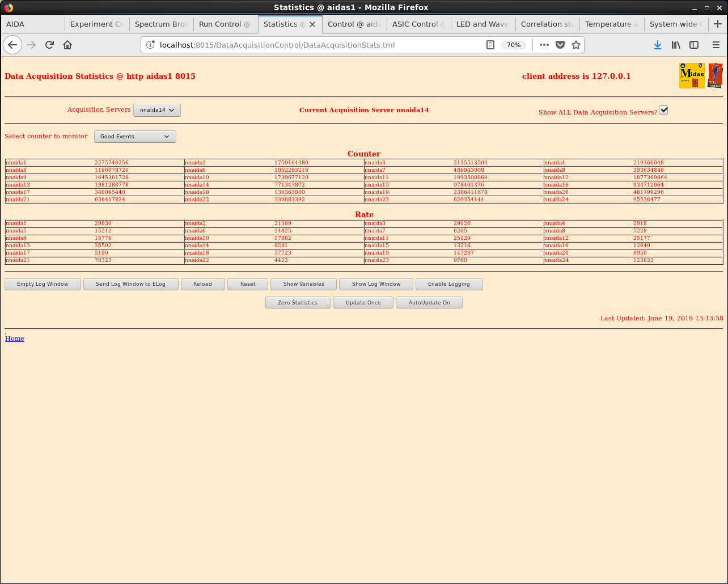Toggle reader view icon in address bar
The width and height of the screenshot is (728, 584).
point(490,45)
